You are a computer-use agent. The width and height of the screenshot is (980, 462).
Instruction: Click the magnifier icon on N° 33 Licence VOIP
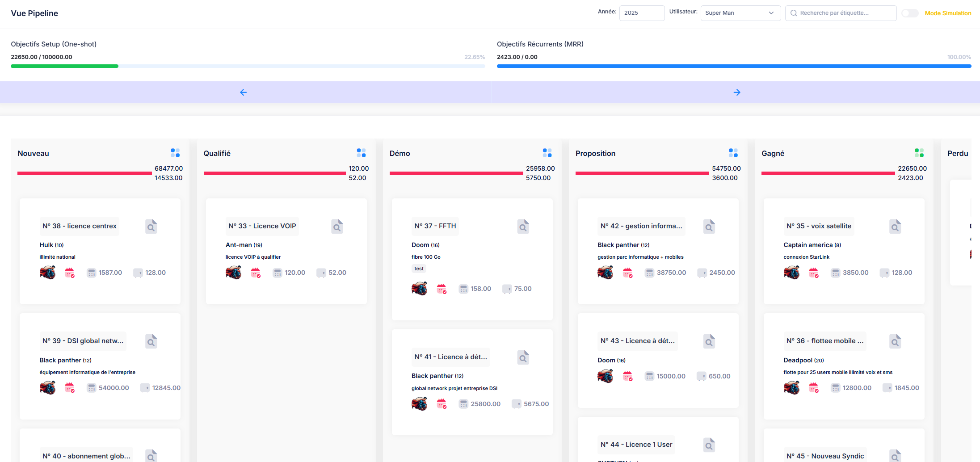pos(337,227)
